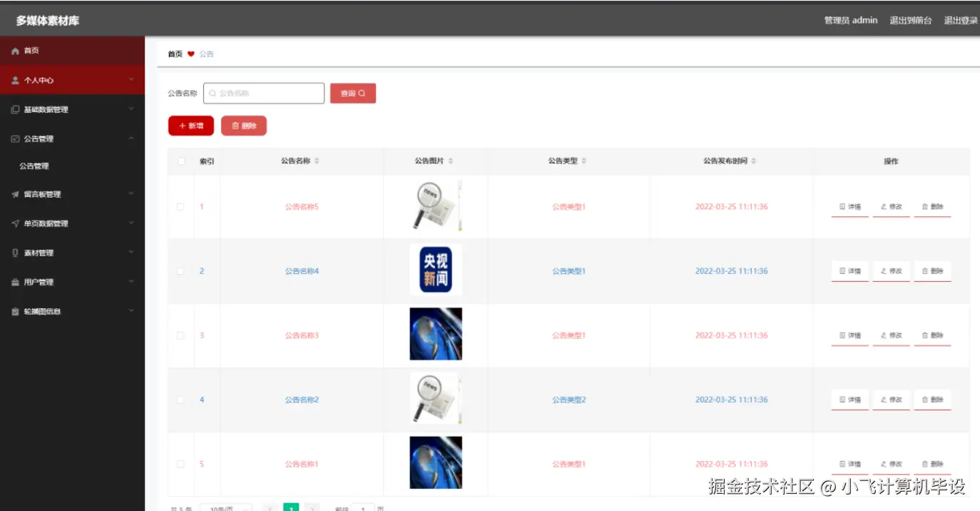Check the checkbox for row 公告名称3

click(x=180, y=335)
